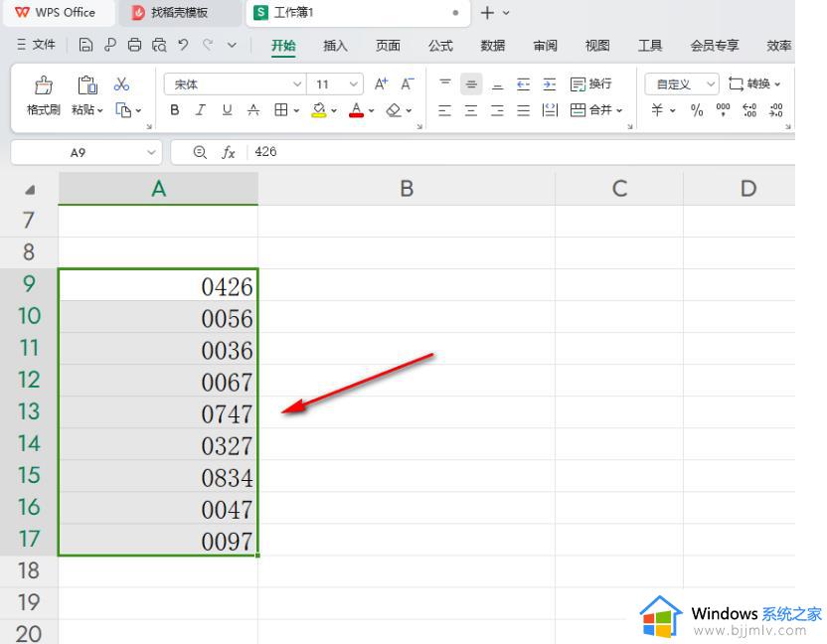Click the select-all corner triangle
The image size is (827, 644).
30,190
